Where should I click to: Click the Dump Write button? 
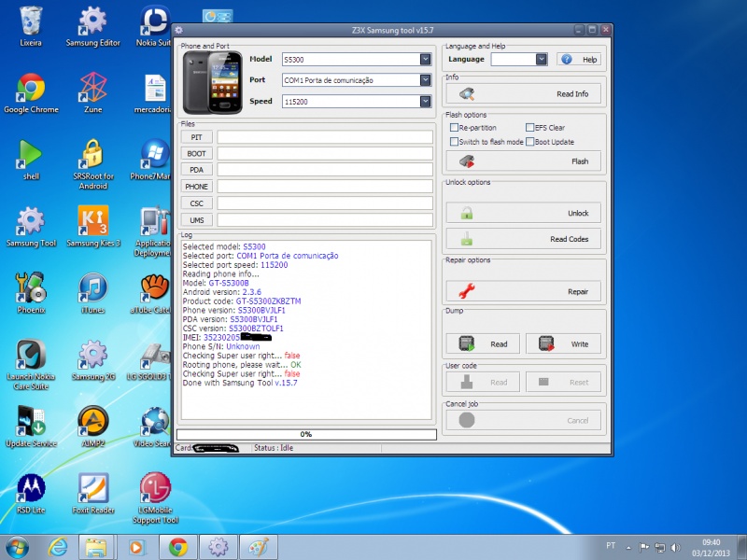click(x=564, y=343)
